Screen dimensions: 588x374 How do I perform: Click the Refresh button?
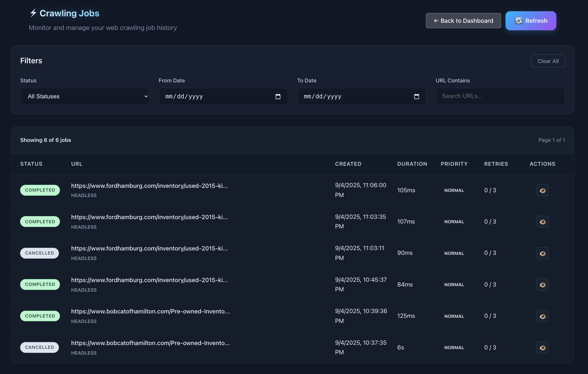tap(531, 20)
